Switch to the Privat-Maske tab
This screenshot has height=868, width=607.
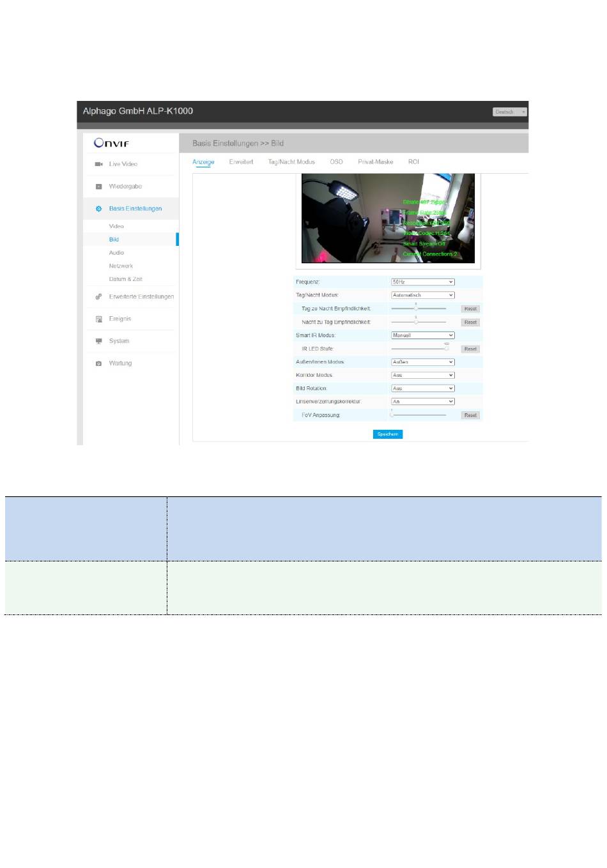376,162
